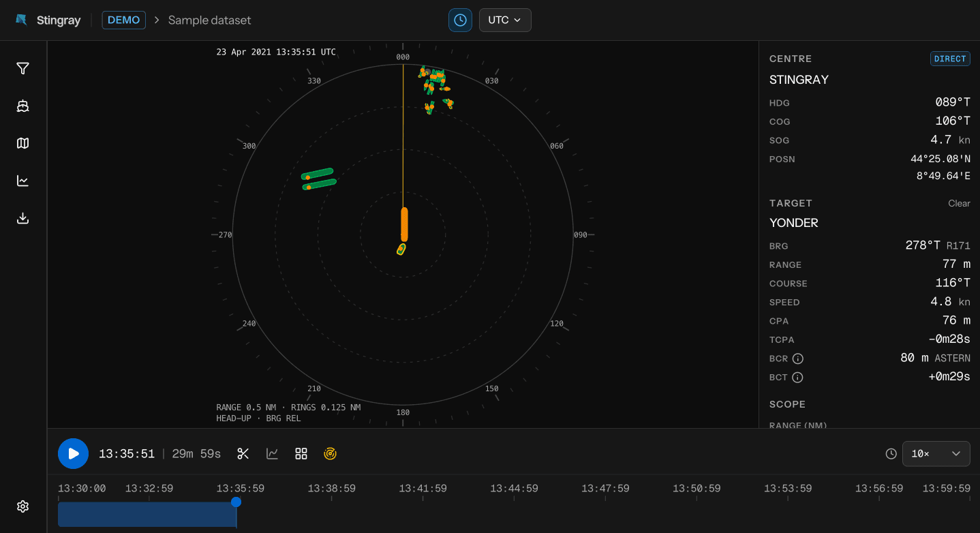Open the grid layout icon
This screenshot has height=533, width=980.
301,454
